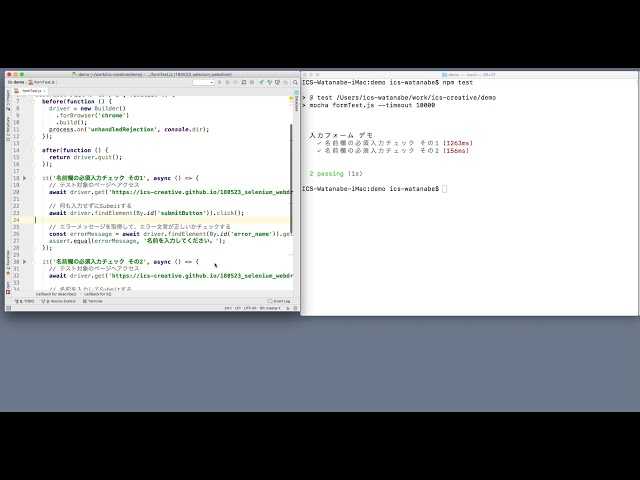
Task: Click the 24:1 caret position indicator
Action: (x=228, y=308)
